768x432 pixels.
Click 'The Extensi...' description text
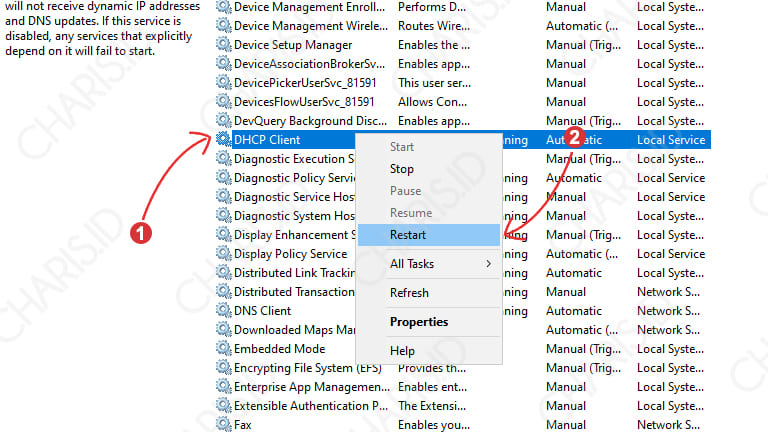pyautogui.click(x=432, y=406)
